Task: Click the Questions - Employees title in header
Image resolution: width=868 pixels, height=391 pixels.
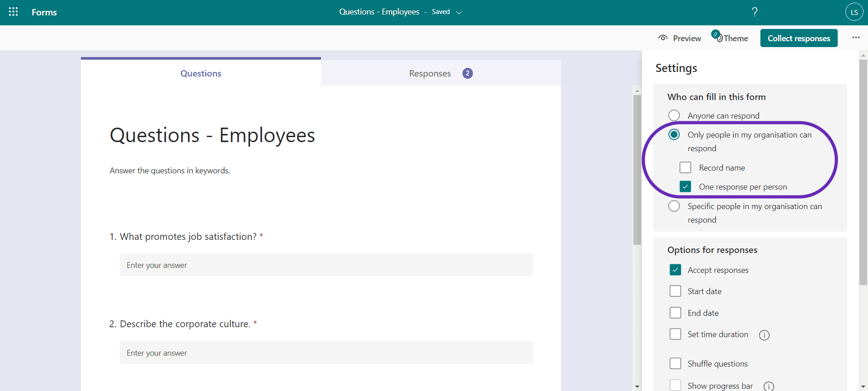Action: click(x=379, y=12)
